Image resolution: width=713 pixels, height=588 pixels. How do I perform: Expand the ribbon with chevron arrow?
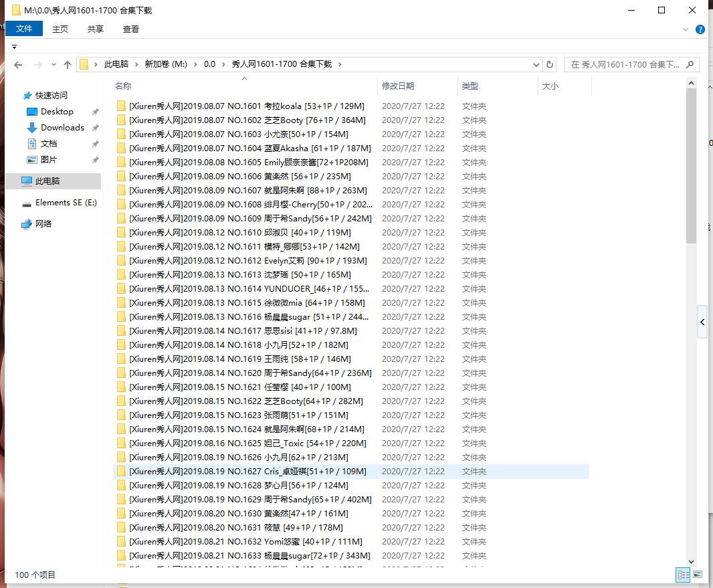point(686,29)
